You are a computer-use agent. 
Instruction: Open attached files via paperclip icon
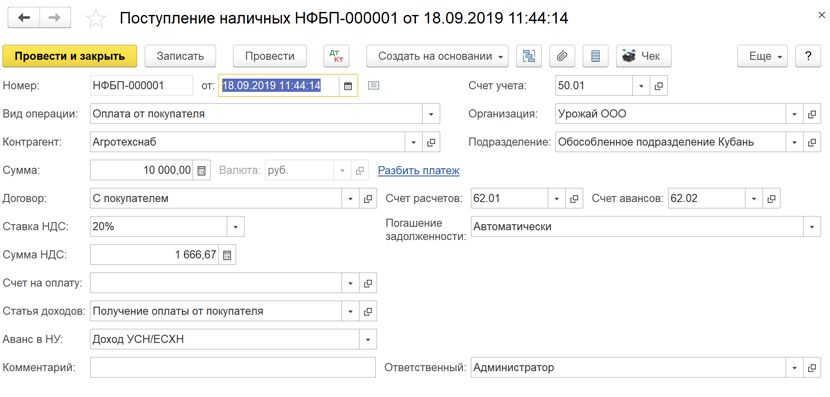pyautogui.click(x=562, y=56)
